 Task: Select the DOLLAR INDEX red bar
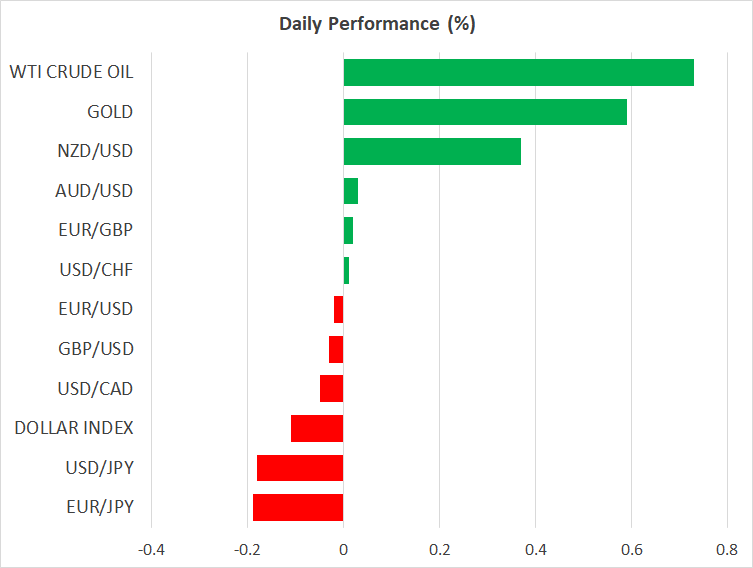[x=317, y=428]
